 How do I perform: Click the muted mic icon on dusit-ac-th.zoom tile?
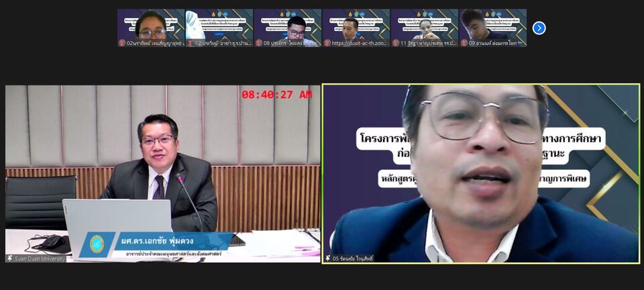327,42
